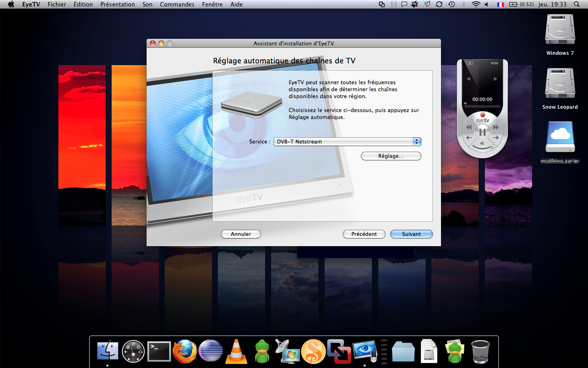Launch VLC traffic cone icon
Image resolution: width=588 pixels, height=368 pixels.
236,351
